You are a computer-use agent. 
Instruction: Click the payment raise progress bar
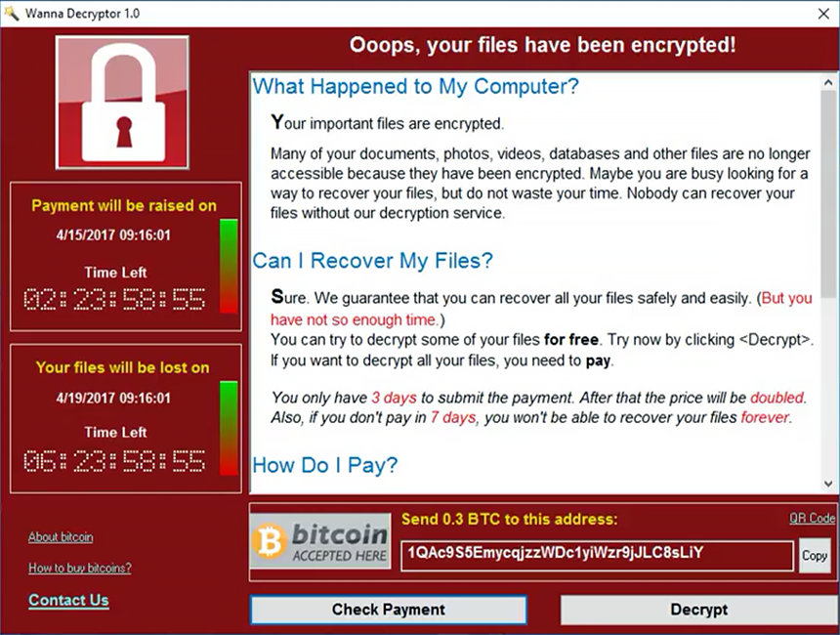tap(229, 266)
